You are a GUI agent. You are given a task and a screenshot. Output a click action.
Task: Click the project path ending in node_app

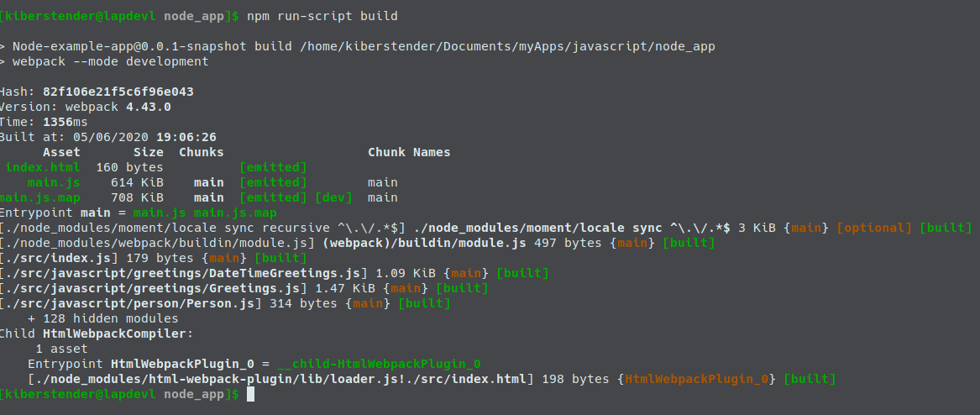[507, 46]
